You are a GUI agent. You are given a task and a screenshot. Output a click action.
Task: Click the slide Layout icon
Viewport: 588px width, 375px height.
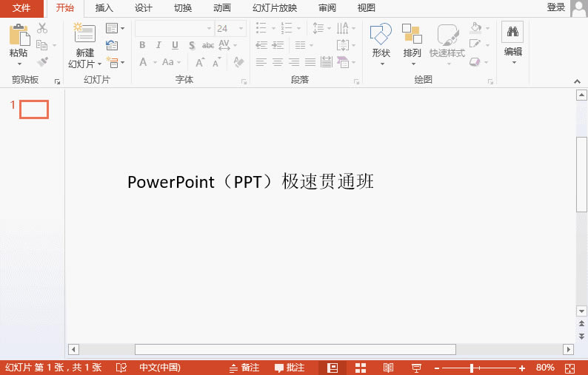(x=112, y=28)
